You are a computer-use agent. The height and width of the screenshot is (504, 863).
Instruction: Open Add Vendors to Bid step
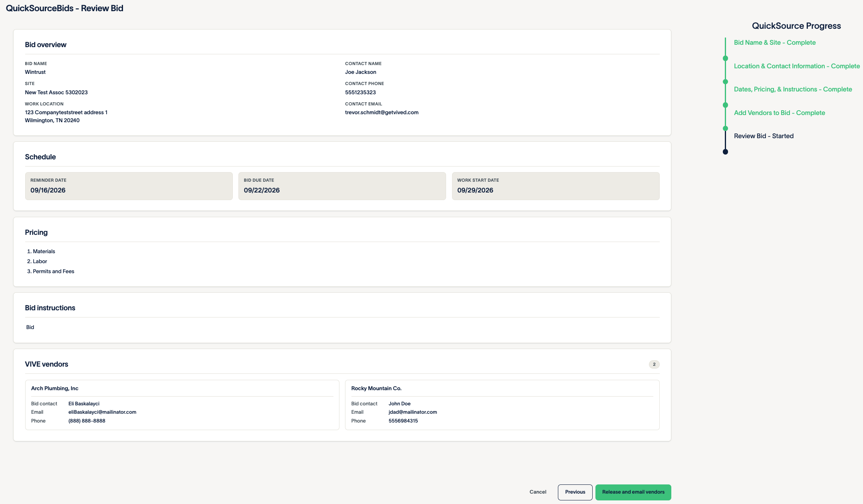779,113
